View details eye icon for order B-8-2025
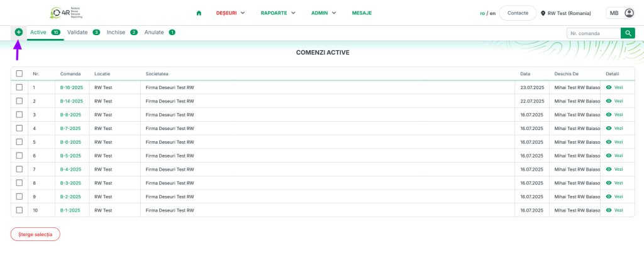Screen dimensions: 644x258 [608, 115]
